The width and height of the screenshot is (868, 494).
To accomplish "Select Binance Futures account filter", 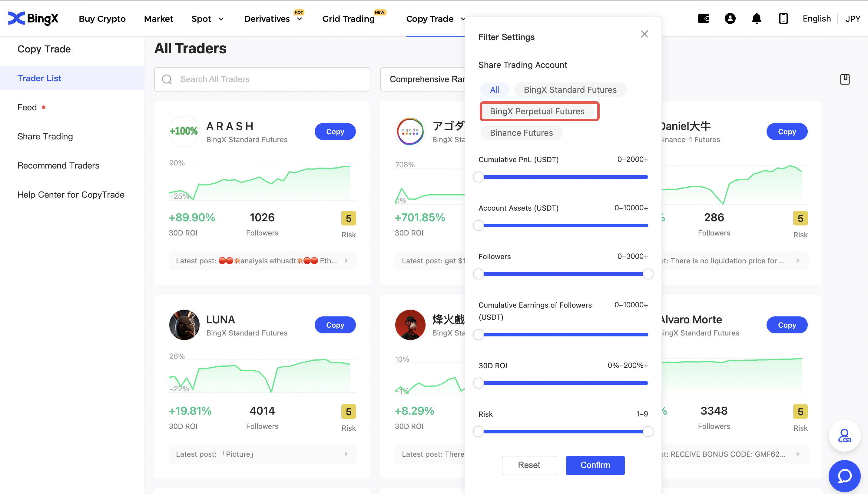I will [x=521, y=133].
